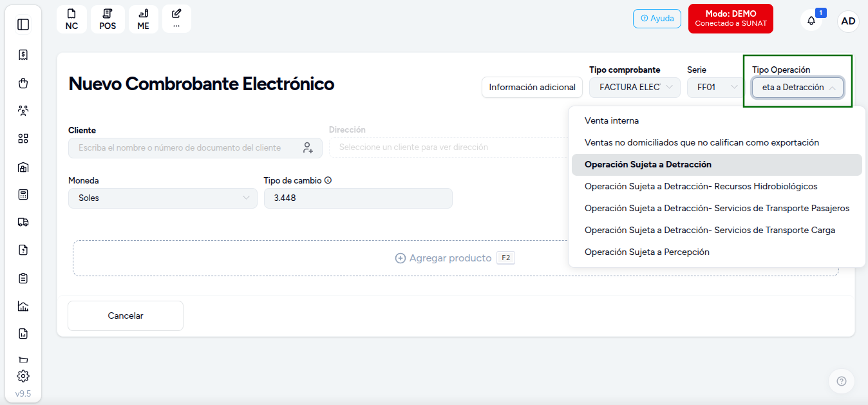Open the Tipo comprobante dropdown
This screenshot has width=868, height=405.
635,88
